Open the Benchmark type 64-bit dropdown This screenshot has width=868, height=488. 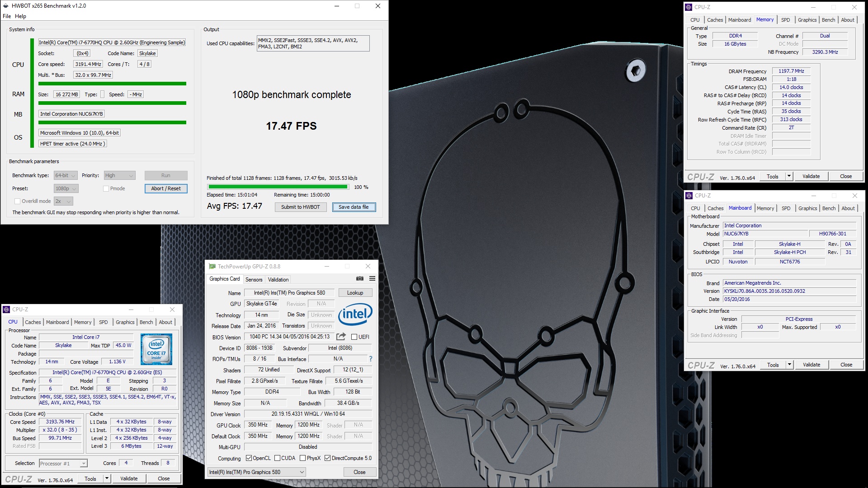click(x=66, y=175)
